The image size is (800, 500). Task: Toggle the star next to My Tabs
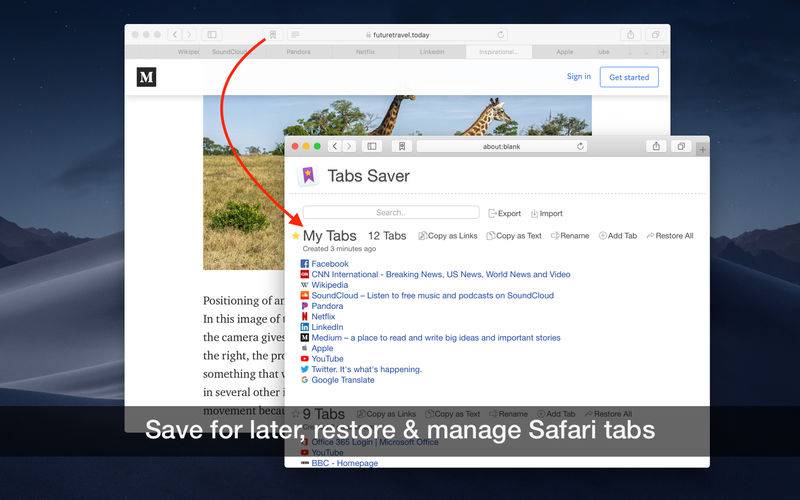pos(295,236)
